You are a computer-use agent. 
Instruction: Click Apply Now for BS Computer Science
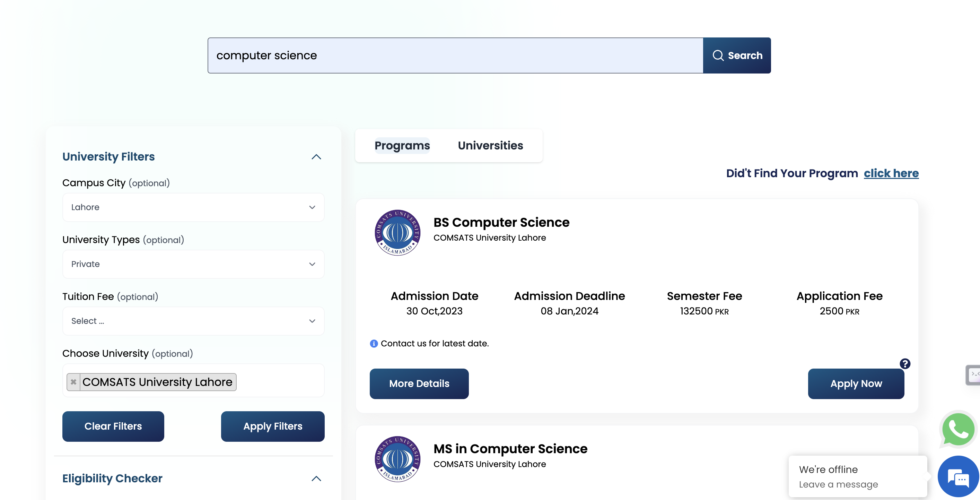[856, 383]
